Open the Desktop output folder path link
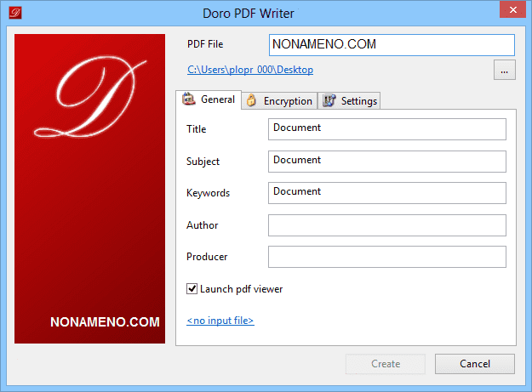 point(250,70)
